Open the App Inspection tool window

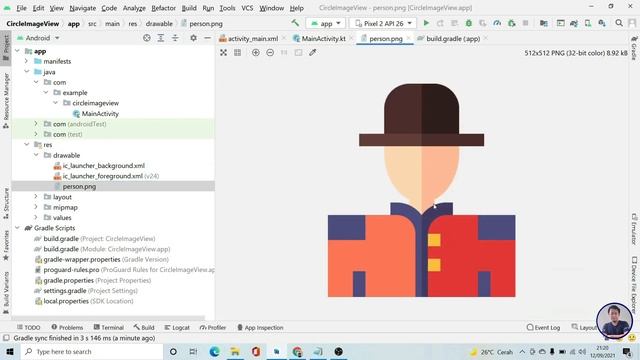(x=260, y=327)
